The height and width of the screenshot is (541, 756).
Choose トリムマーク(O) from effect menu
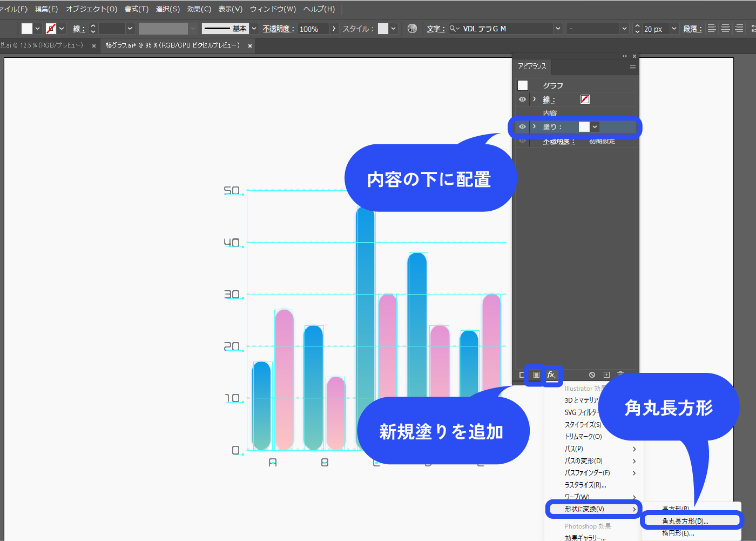click(583, 437)
